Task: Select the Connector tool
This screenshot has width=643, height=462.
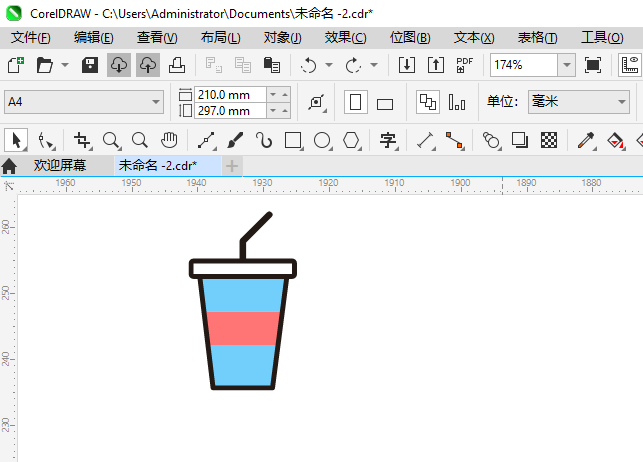Action: 454,140
